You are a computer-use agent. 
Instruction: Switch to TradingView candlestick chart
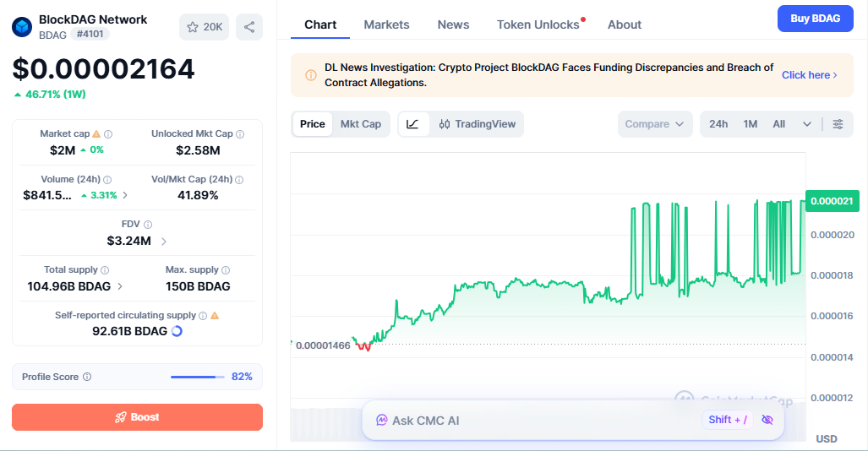click(478, 124)
